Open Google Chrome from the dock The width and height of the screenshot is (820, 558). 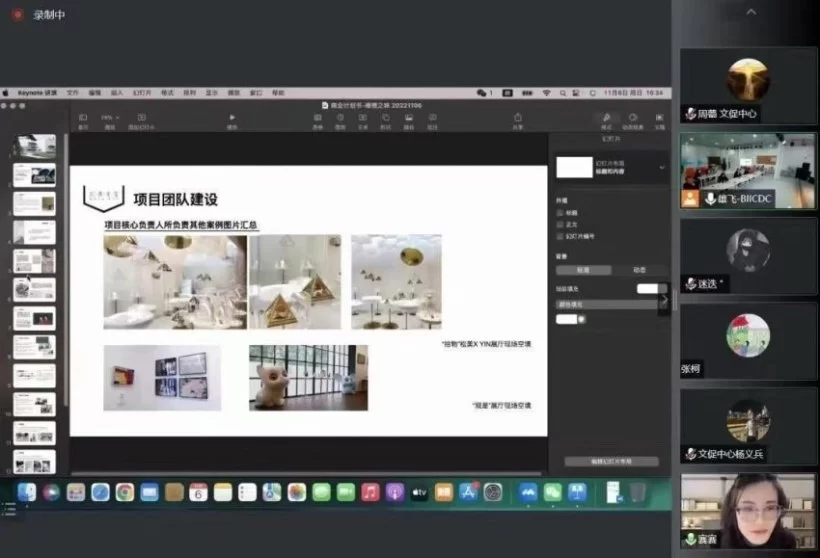(x=124, y=492)
